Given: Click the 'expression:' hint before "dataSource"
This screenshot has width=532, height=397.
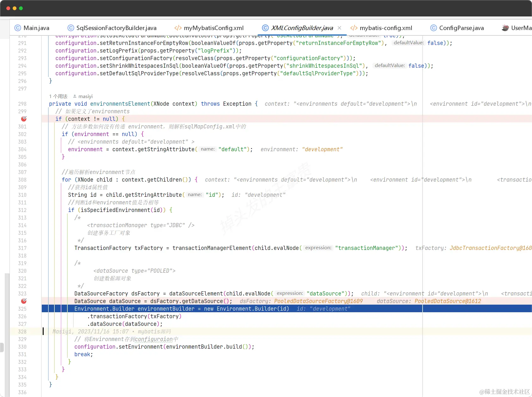Looking at the screenshot, I should point(290,293).
